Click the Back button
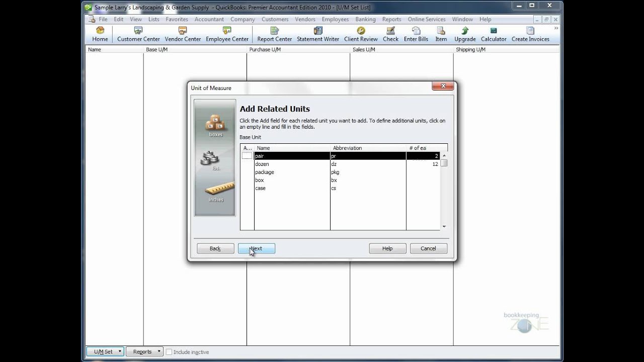 (215, 248)
